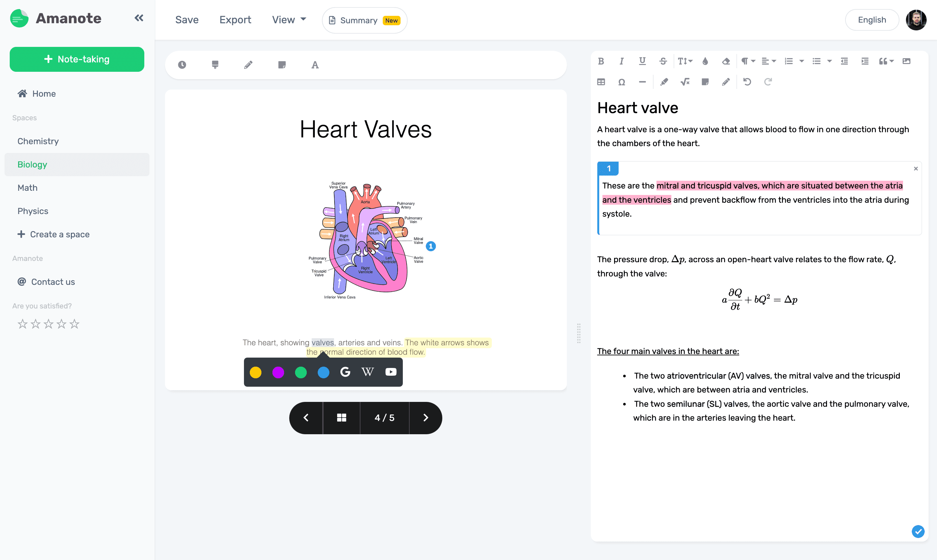Click the Underline formatting icon
The image size is (937, 560).
(642, 61)
